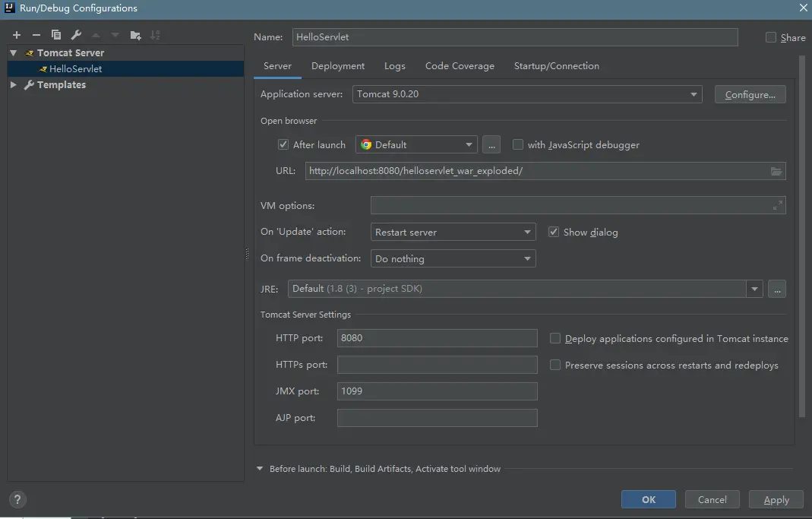
Task: Click into the HTTP port field
Action: 437,338
